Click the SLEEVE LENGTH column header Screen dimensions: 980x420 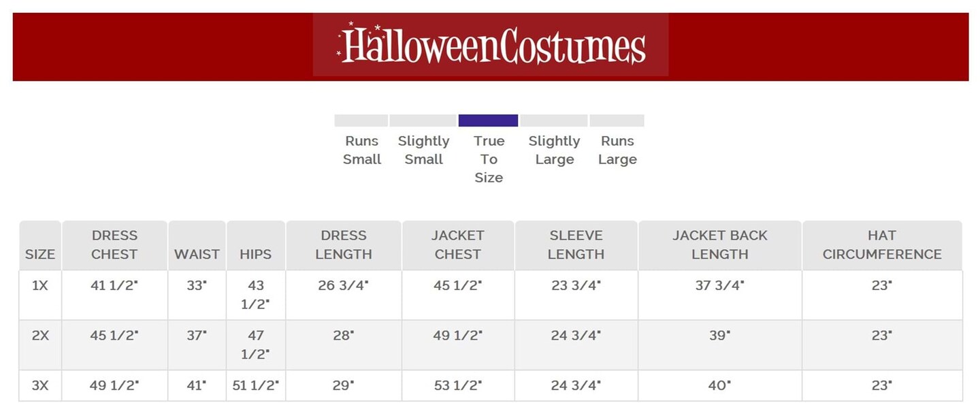click(x=576, y=245)
